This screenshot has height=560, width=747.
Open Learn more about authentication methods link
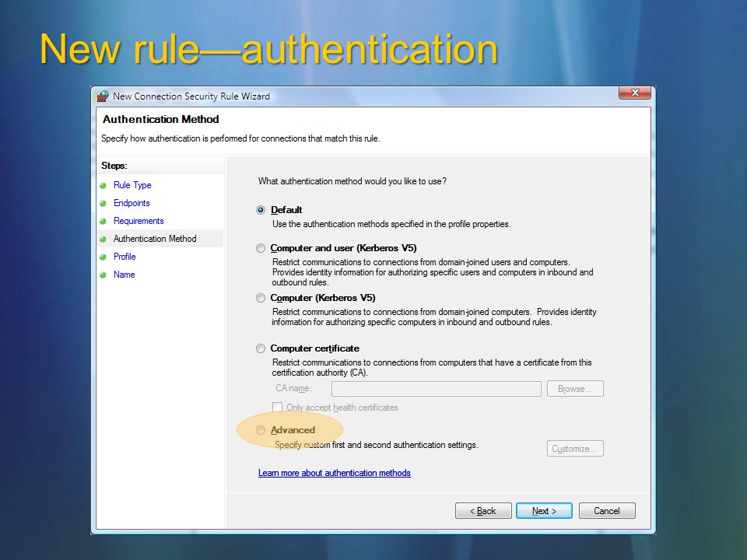click(x=335, y=473)
